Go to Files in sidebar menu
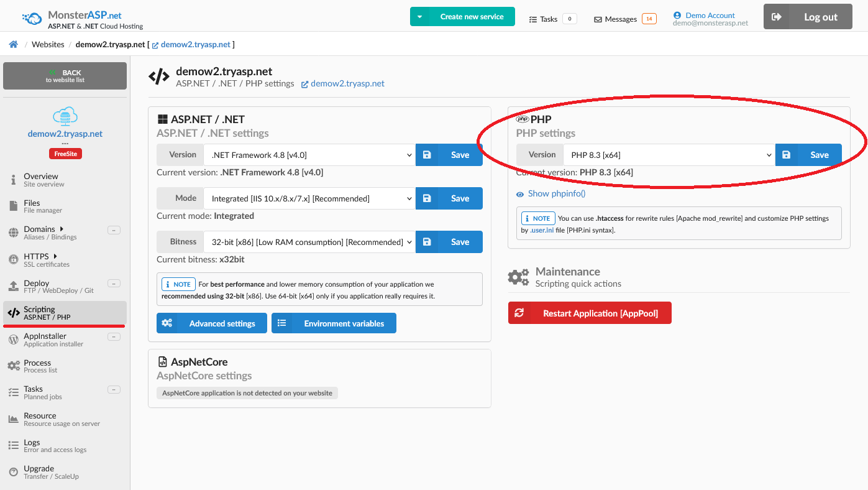Image resolution: width=868 pixels, height=490 pixels. (32, 206)
